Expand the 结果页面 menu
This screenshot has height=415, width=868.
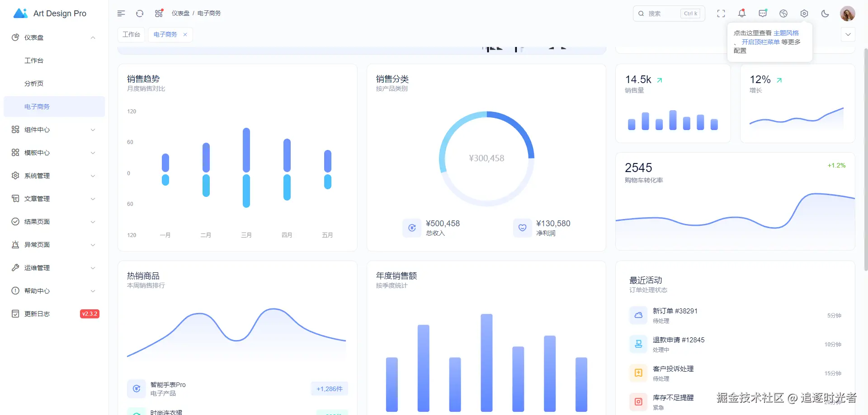(x=54, y=222)
